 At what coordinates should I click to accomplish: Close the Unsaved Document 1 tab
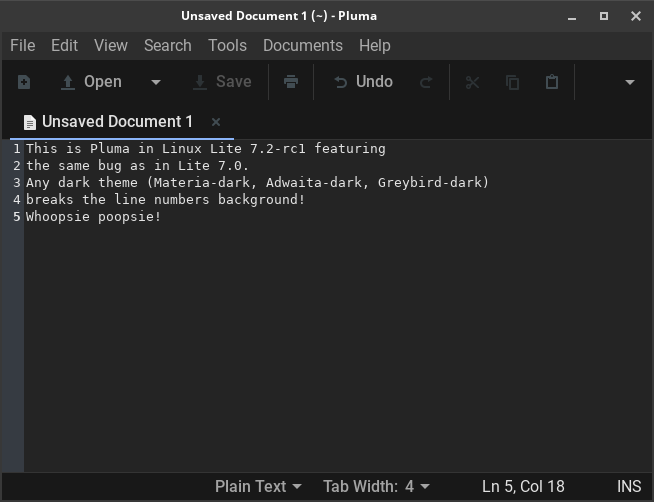click(x=216, y=122)
